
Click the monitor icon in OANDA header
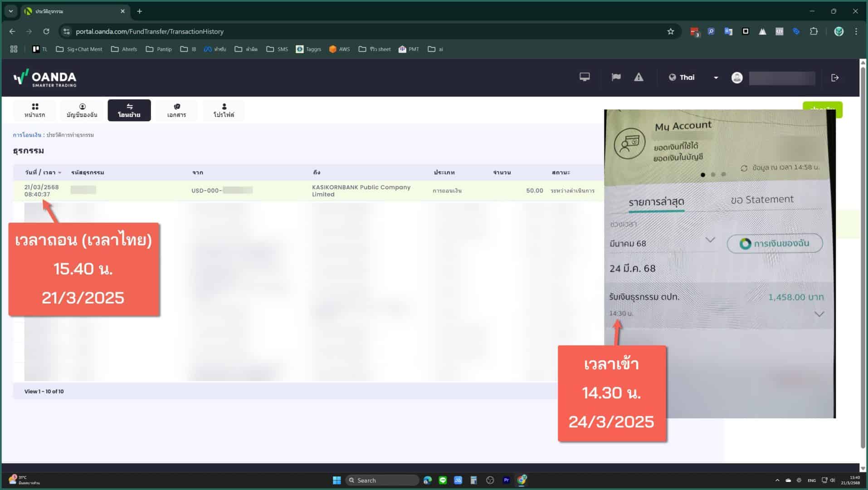point(585,77)
